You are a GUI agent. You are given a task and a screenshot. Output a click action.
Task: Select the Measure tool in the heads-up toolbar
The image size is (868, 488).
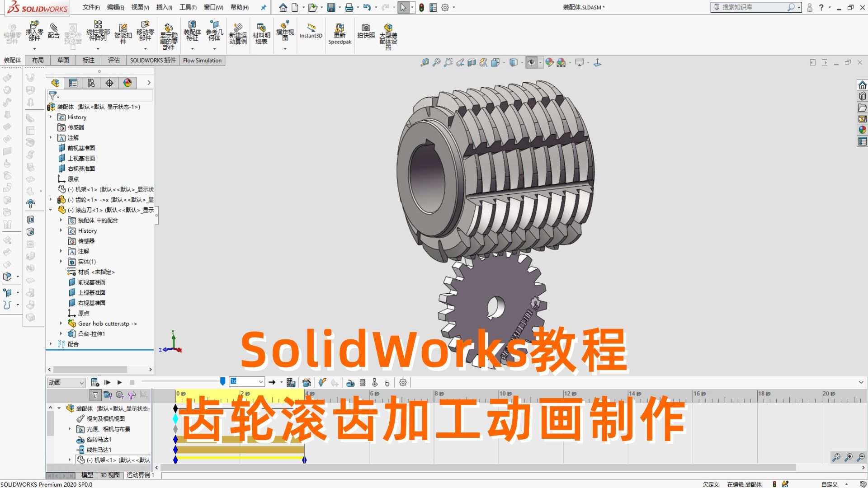425,63
